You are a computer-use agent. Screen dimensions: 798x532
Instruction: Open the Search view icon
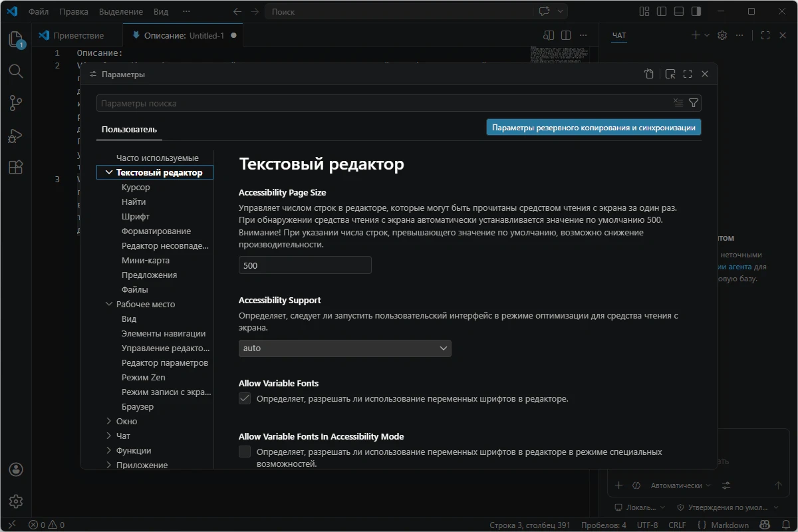click(x=16, y=71)
